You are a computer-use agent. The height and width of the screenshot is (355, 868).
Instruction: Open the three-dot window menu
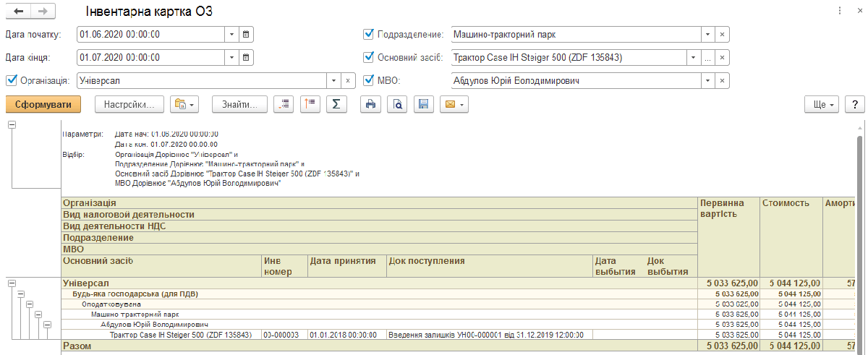click(x=840, y=12)
